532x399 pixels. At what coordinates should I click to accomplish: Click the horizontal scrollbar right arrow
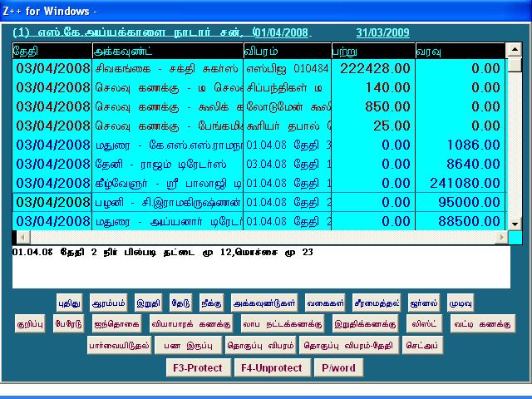pos(501,237)
